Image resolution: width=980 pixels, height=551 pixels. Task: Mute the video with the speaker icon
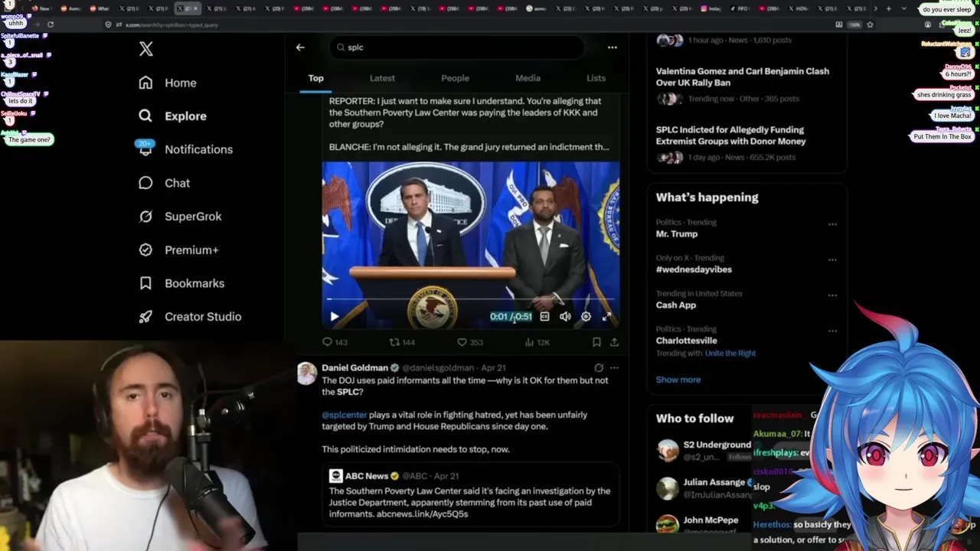pos(565,316)
